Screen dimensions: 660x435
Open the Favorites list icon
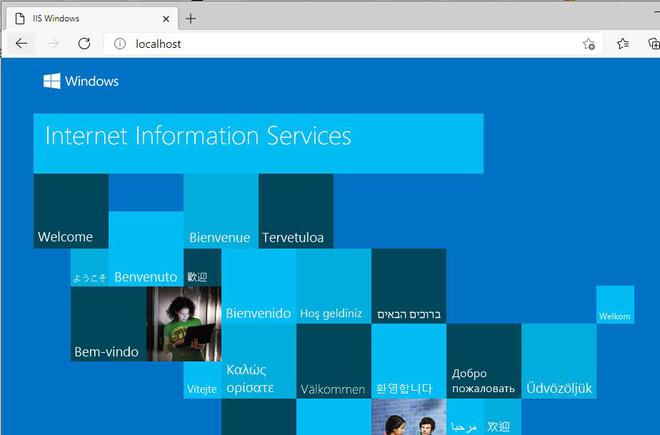tap(623, 43)
